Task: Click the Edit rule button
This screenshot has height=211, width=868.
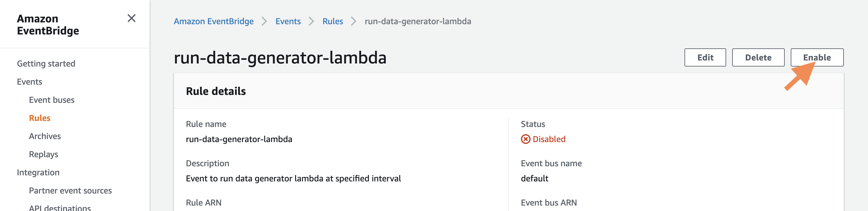Action: click(705, 57)
